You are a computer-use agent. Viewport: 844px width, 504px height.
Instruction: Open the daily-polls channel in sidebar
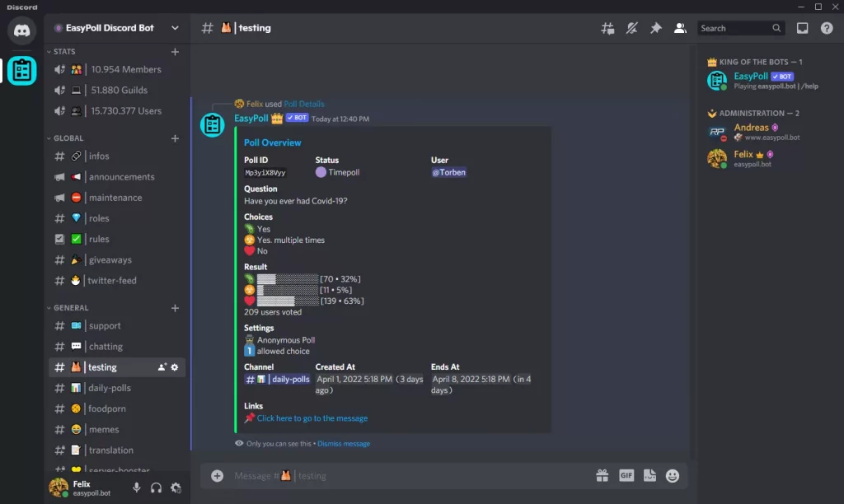[117, 388]
